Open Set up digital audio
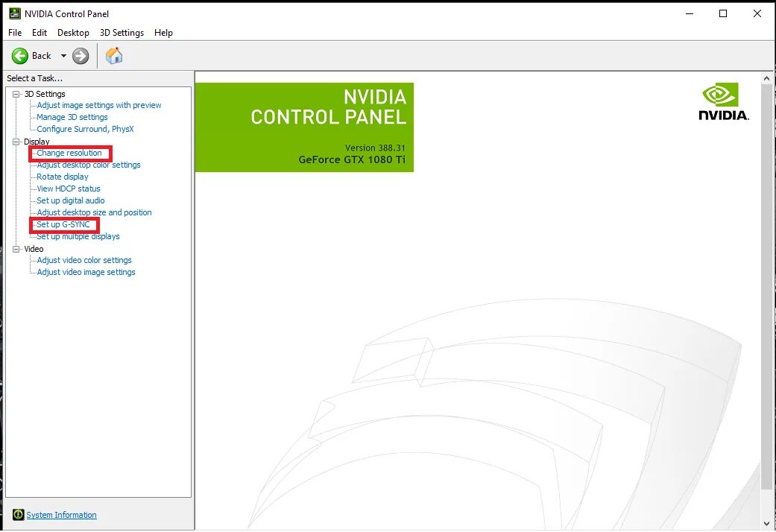Viewport: 776px width, 532px height. point(71,200)
